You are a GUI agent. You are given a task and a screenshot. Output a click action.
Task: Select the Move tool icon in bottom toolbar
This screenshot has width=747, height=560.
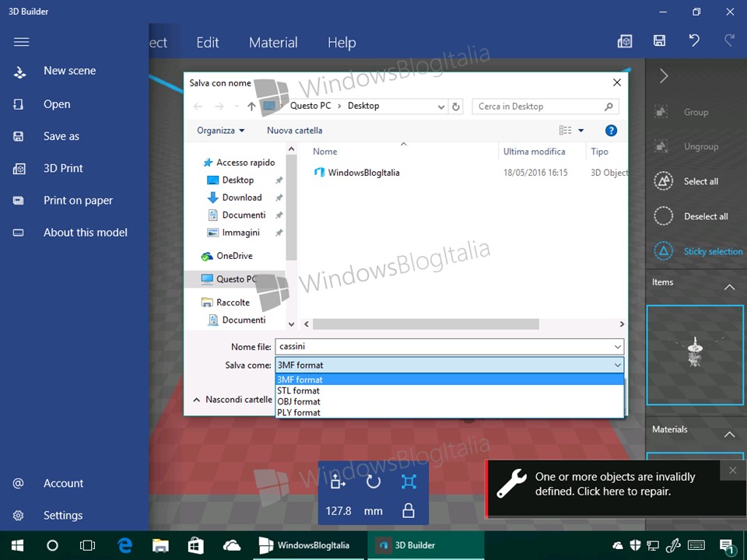[338, 481]
